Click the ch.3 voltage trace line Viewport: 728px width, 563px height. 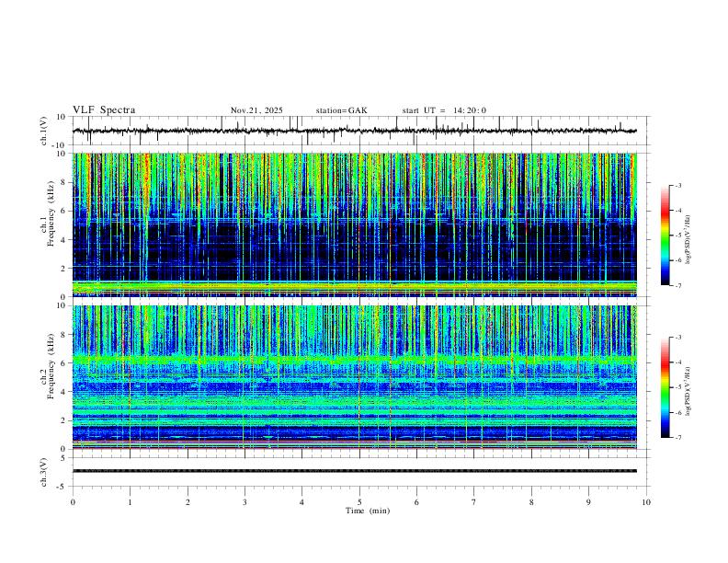tap(355, 471)
